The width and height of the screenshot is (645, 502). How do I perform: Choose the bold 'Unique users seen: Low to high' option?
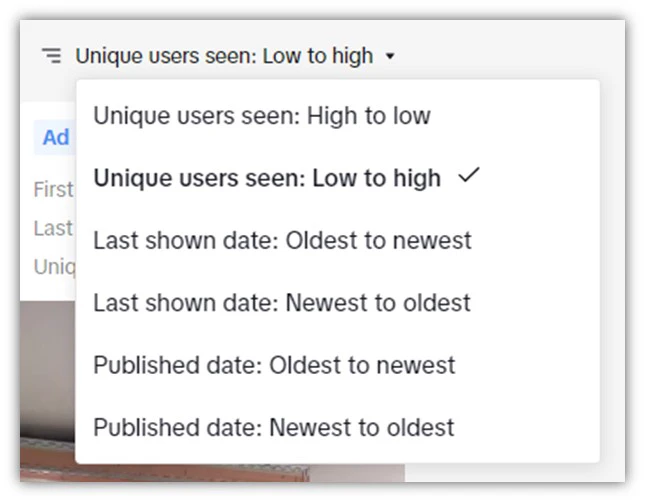click(x=266, y=179)
